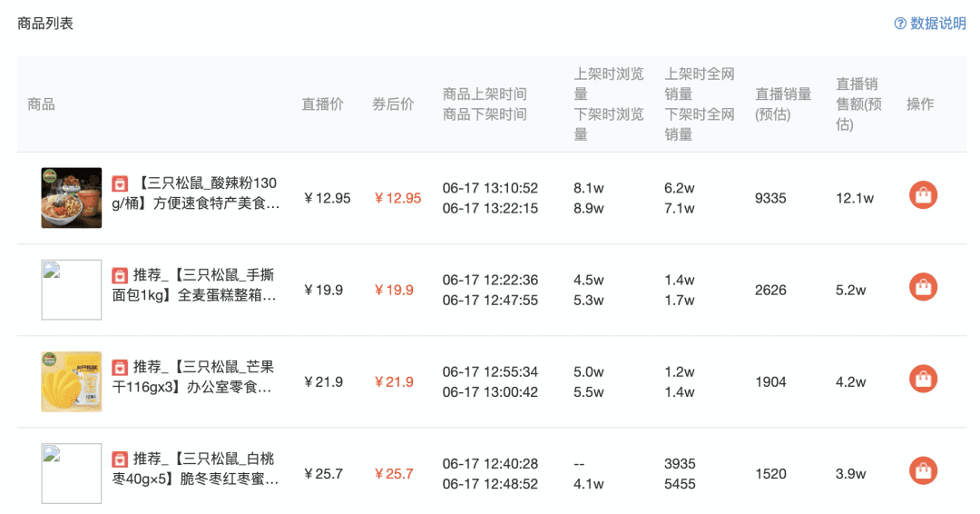Open the 三只松鼠_手撕面包1kg product title
980x514 pixels.
pos(206,285)
